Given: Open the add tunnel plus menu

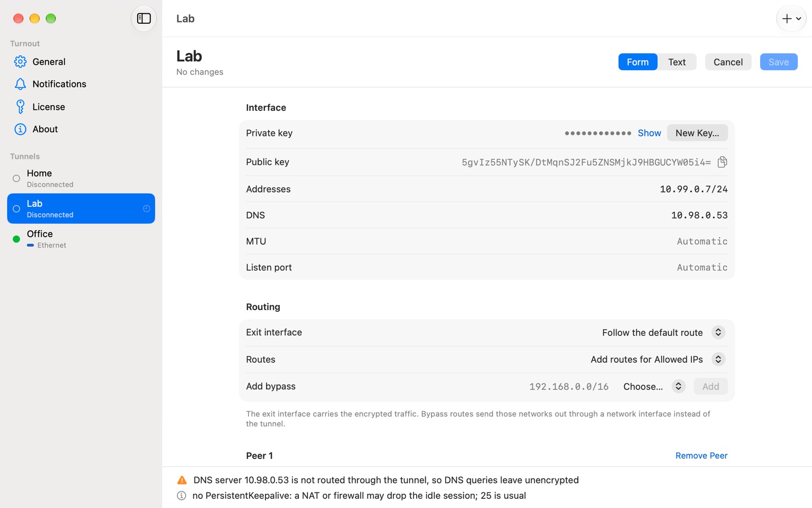Looking at the screenshot, I should [x=791, y=19].
